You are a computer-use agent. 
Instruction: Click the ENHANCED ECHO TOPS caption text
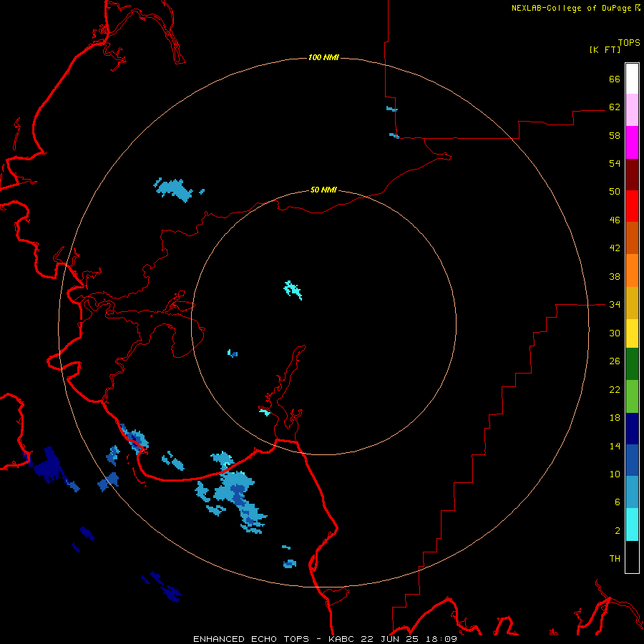click(x=251, y=639)
